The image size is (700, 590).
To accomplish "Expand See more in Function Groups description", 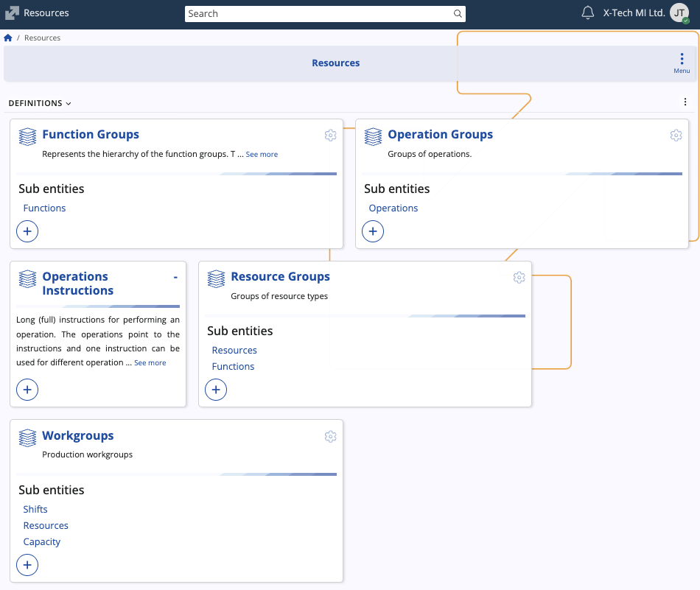I will pyautogui.click(x=262, y=155).
